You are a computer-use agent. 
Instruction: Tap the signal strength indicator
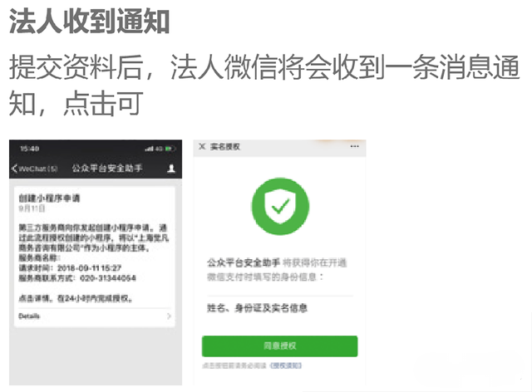[x=149, y=149]
